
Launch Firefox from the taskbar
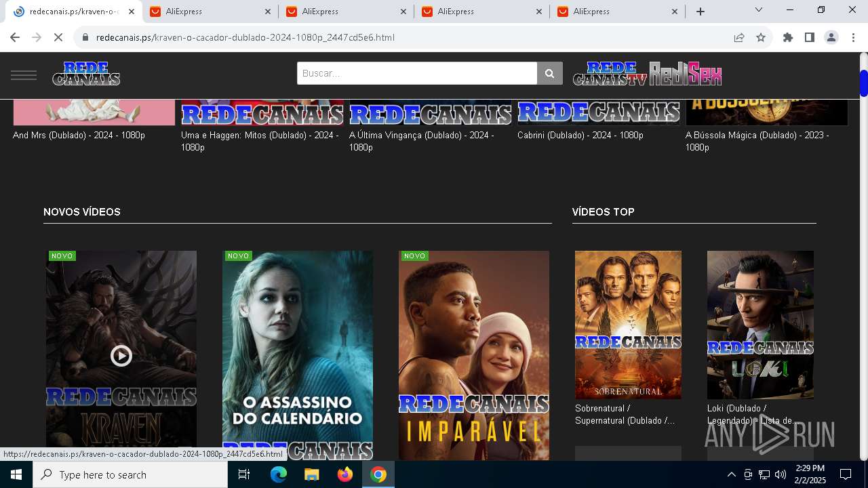(x=345, y=474)
